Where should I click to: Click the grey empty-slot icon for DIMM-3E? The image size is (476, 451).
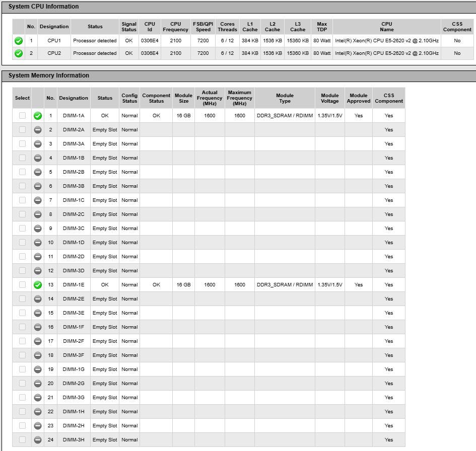coord(38,313)
